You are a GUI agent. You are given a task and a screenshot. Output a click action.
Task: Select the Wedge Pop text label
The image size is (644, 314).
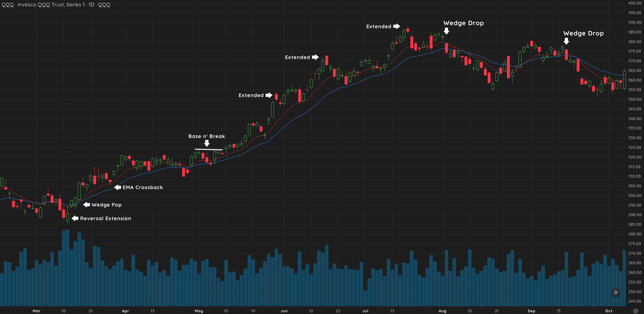tap(106, 205)
